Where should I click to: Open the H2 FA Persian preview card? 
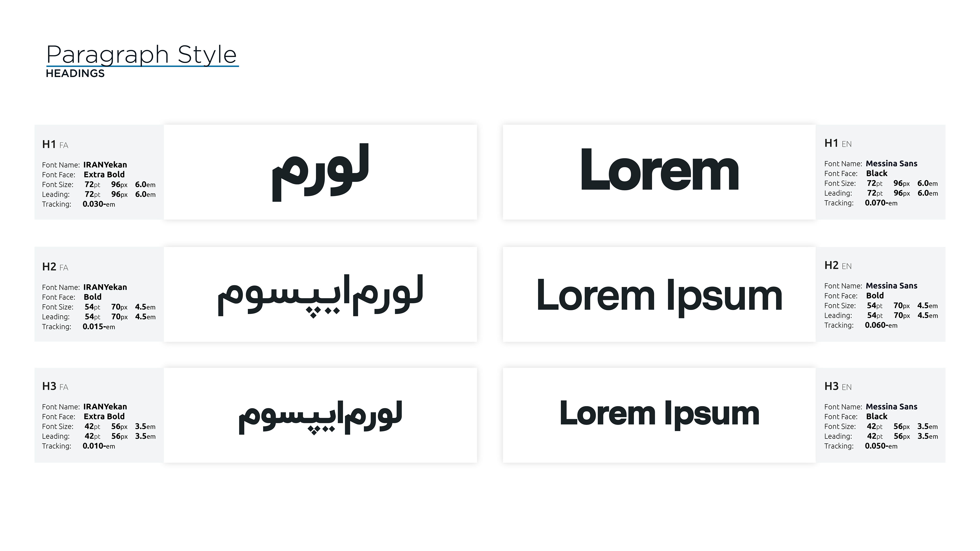point(320,294)
